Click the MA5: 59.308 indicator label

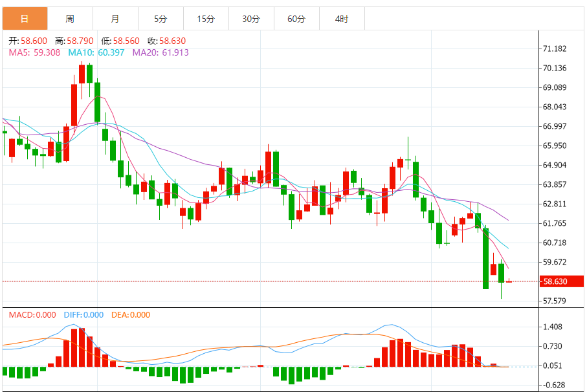pyautogui.click(x=34, y=52)
